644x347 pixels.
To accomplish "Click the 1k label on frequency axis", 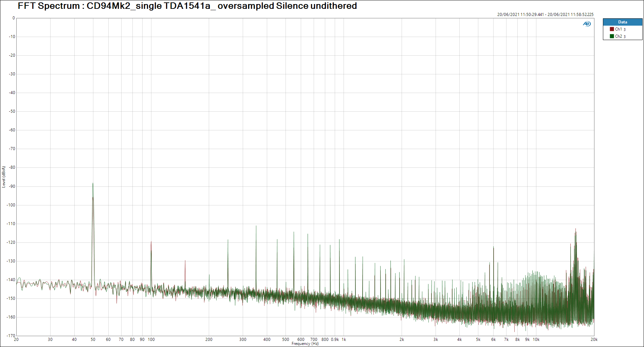I will point(344,340).
